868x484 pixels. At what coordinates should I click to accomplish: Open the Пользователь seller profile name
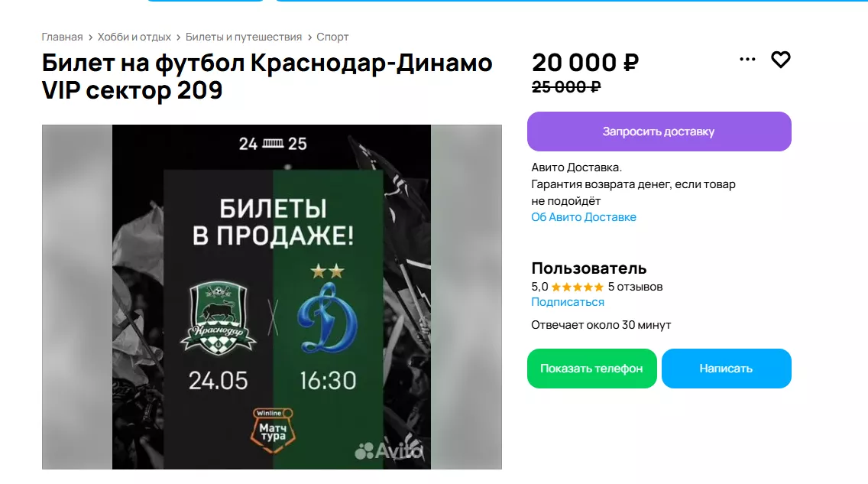coord(588,268)
